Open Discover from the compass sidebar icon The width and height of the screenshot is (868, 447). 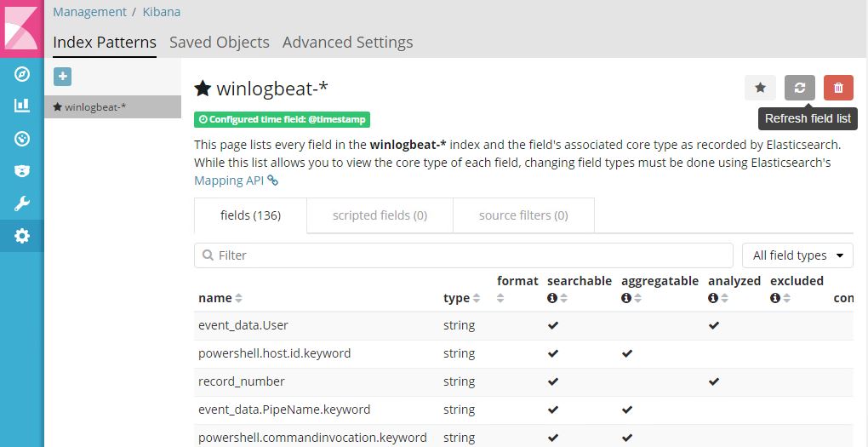click(x=22, y=74)
